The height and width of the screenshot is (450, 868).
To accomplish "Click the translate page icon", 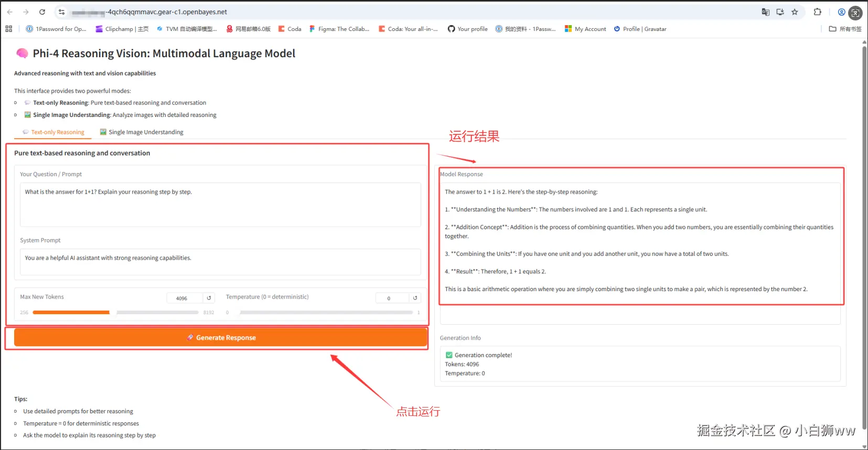I will coord(766,12).
